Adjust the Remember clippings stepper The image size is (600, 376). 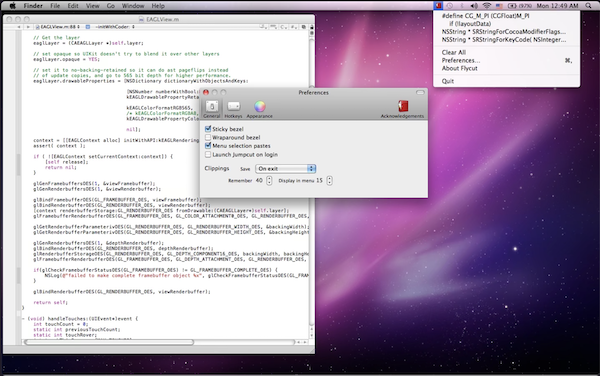pos(269,181)
